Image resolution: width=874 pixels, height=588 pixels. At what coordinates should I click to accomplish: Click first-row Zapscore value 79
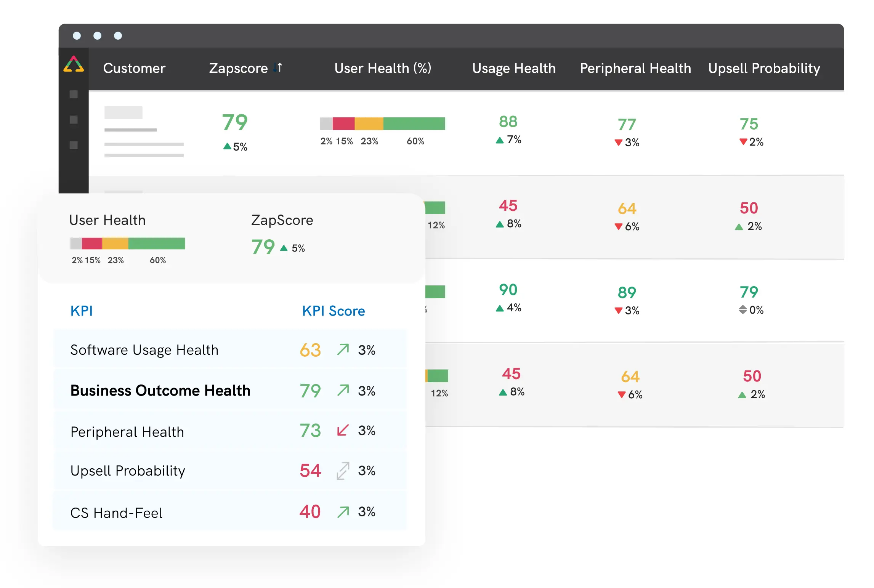click(235, 122)
